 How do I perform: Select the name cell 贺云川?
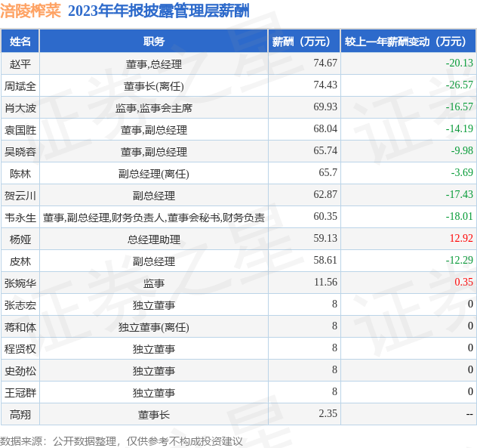coord(20,196)
